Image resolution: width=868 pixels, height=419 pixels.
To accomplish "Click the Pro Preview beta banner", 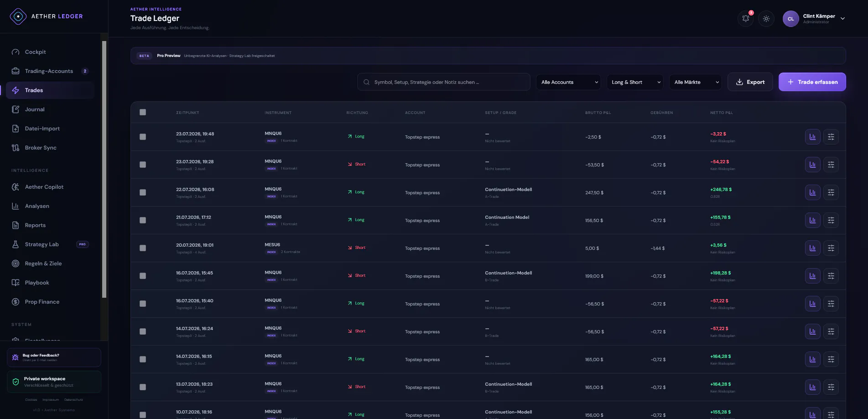I will pyautogui.click(x=488, y=56).
